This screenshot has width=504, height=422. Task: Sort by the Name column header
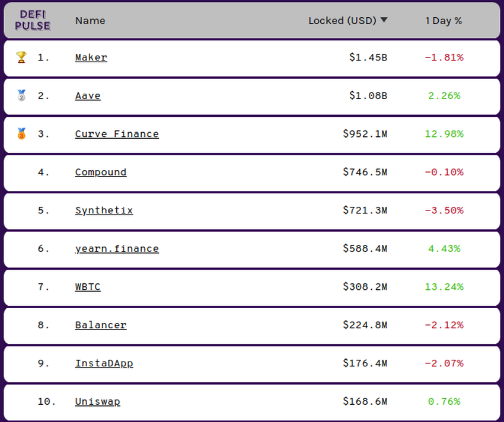pyautogui.click(x=90, y=21)
